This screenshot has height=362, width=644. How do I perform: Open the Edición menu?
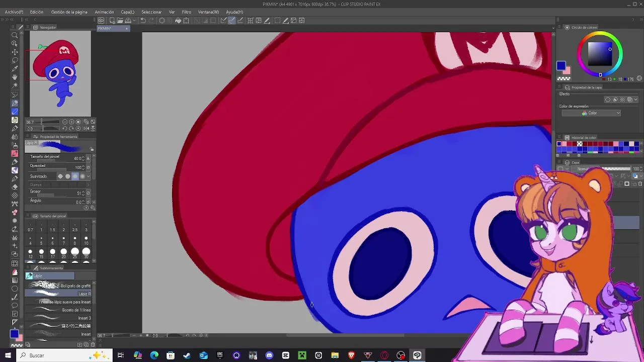click(x=37, y=12)
